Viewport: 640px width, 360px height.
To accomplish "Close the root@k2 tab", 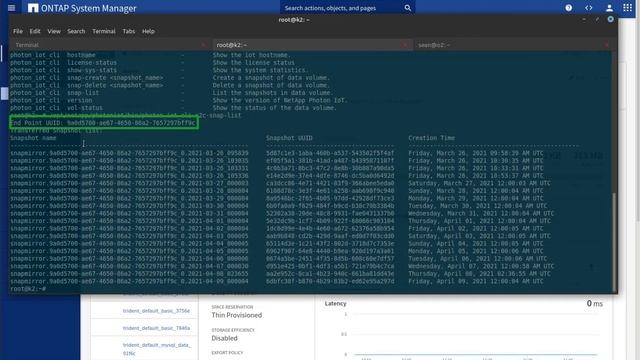I will (x=404, y=45).
